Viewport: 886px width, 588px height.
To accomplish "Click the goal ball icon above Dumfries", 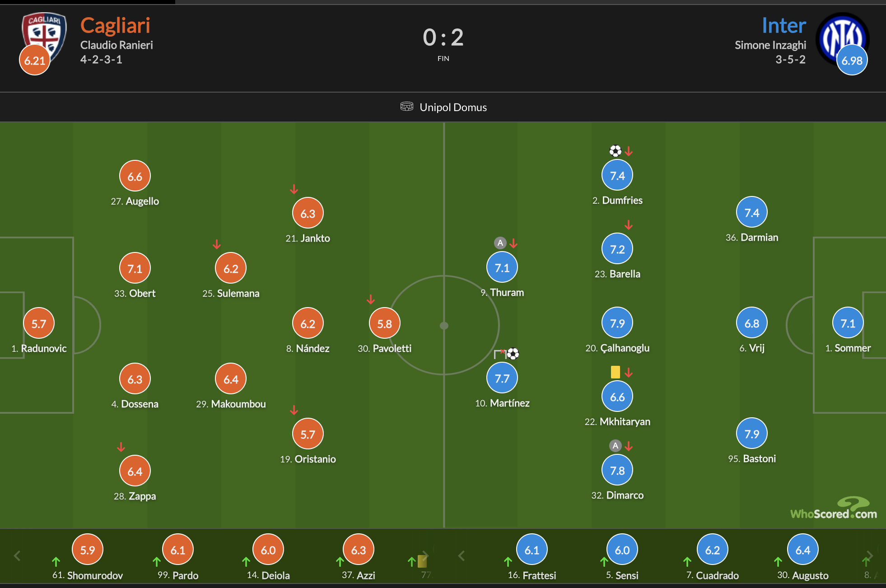I will click(615, 150).
